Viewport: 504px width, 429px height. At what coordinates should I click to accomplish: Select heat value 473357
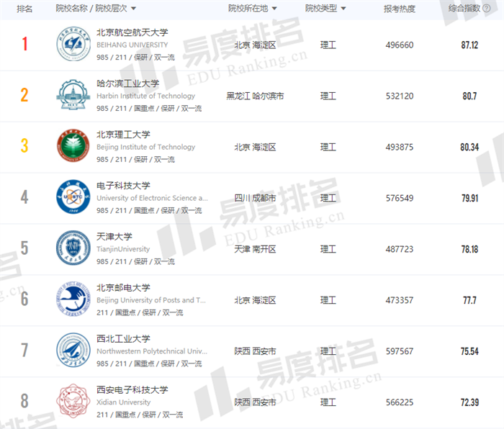tap(400, 300)
